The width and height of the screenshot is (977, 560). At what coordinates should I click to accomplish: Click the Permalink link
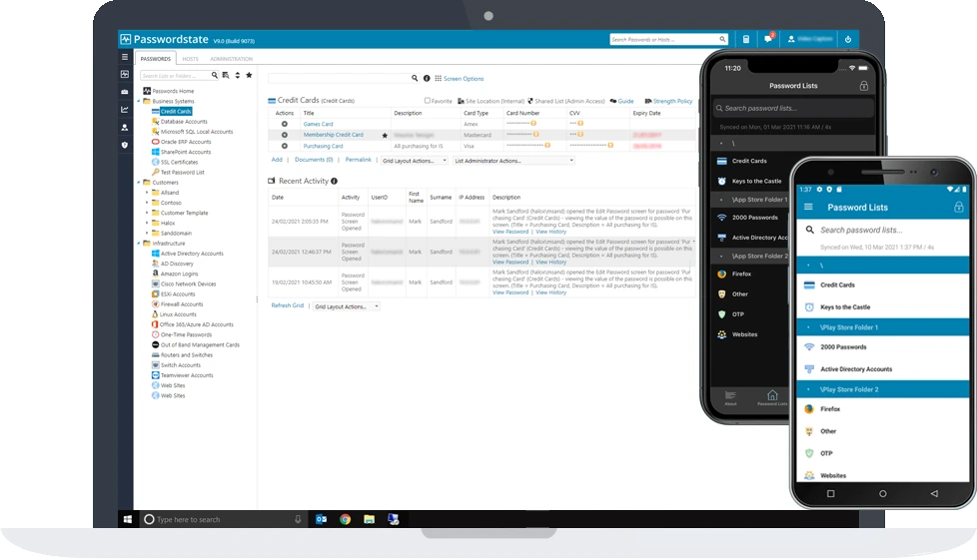point(359,160)
